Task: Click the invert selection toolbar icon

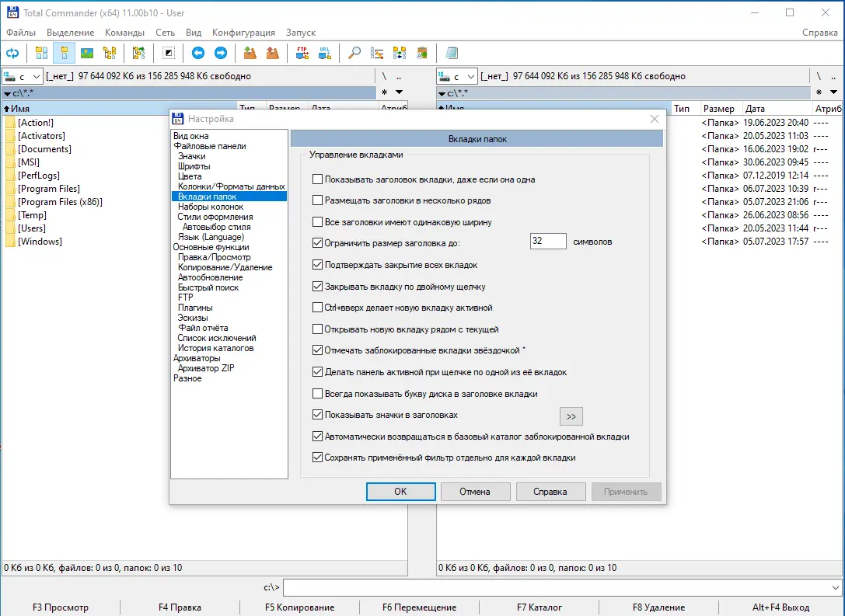Action: point(169,53)
